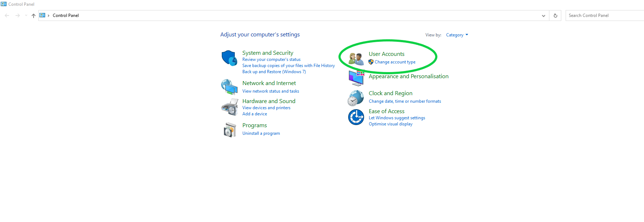Open System and Security

[268, 53]
